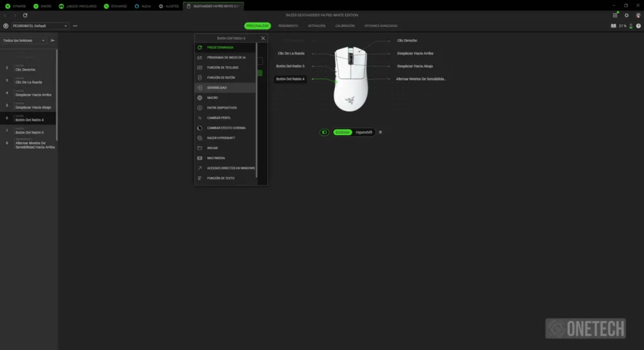Screen dimensions: 644x350
Task: Close the Botón Del Ratón 4 panel
Action: (263, 38)
